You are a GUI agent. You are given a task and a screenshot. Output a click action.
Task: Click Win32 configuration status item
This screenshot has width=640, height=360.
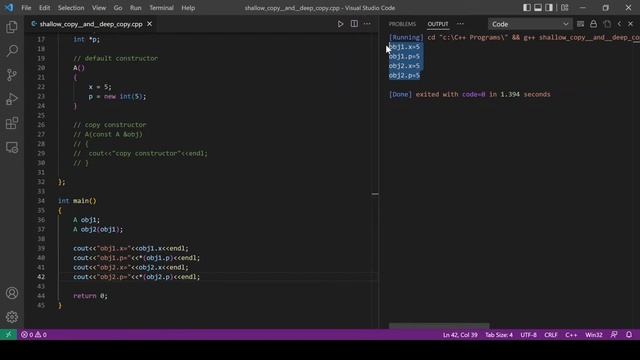[594, 335]
